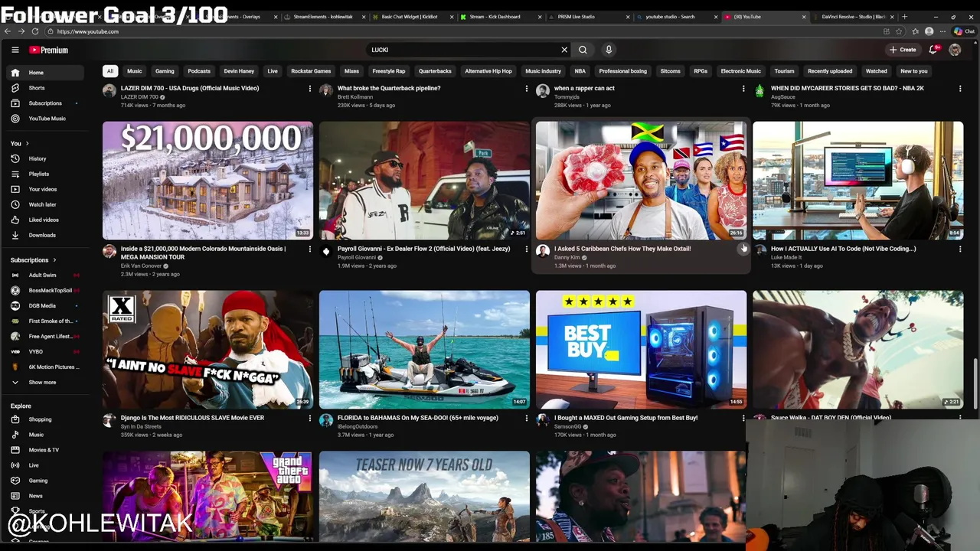Screen dimensions: 980x551
Task: Select the All filter chip
Action: point(109,71)
